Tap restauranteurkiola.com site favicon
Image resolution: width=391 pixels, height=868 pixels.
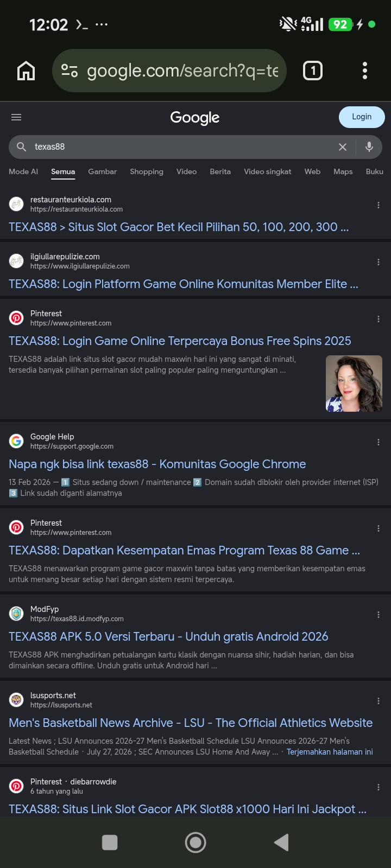17,204
